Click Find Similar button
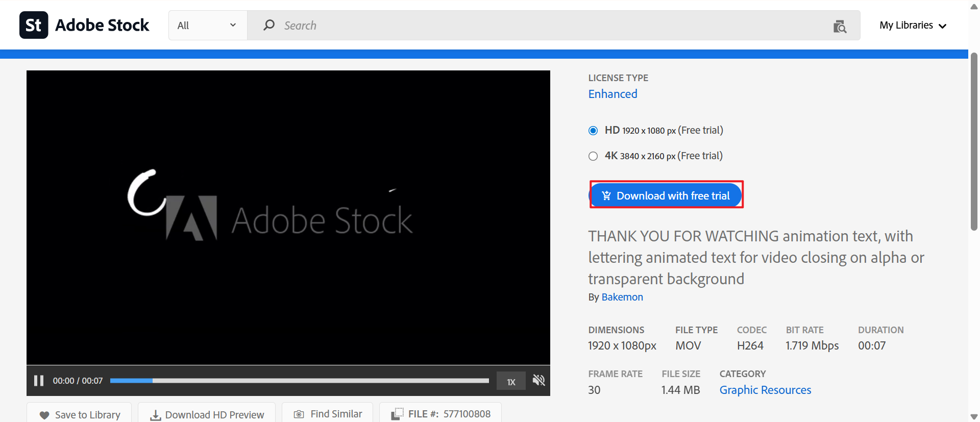Image resolution: width=980 pixels, height=422 pixels. [x=327, y=414]
